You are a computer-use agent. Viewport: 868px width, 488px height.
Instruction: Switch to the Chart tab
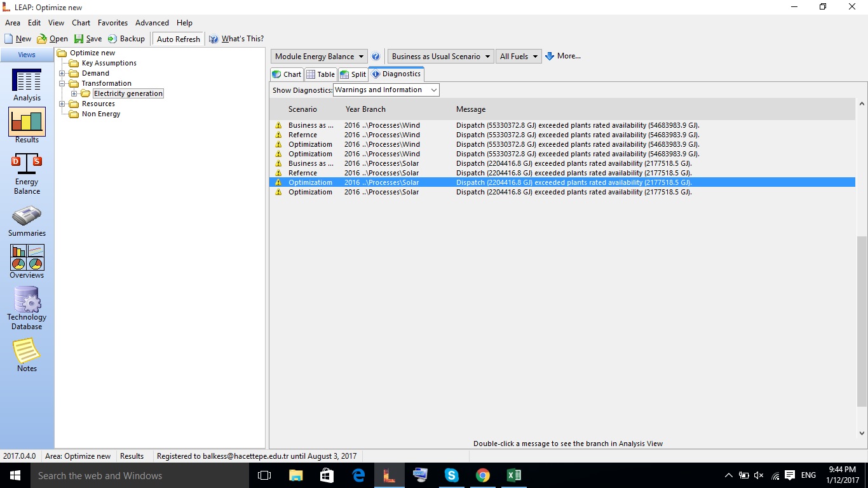(287, 74)
